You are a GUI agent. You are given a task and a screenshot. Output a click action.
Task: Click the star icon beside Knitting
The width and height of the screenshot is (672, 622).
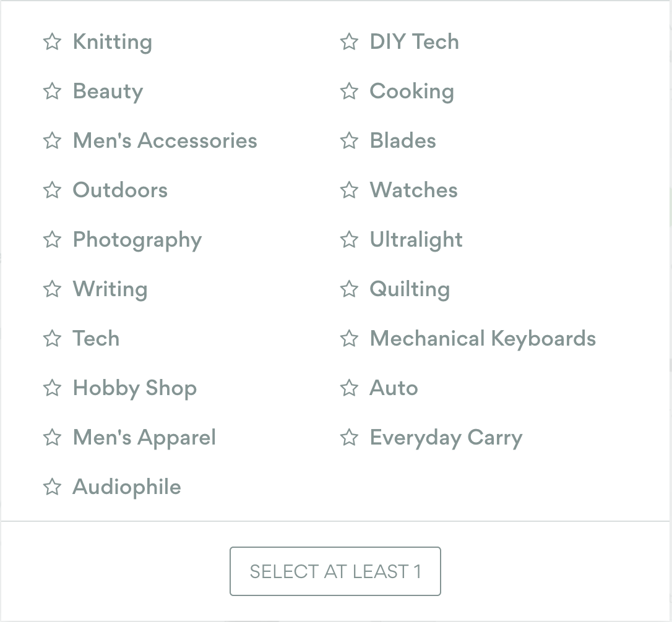click(x=53, y=42)
